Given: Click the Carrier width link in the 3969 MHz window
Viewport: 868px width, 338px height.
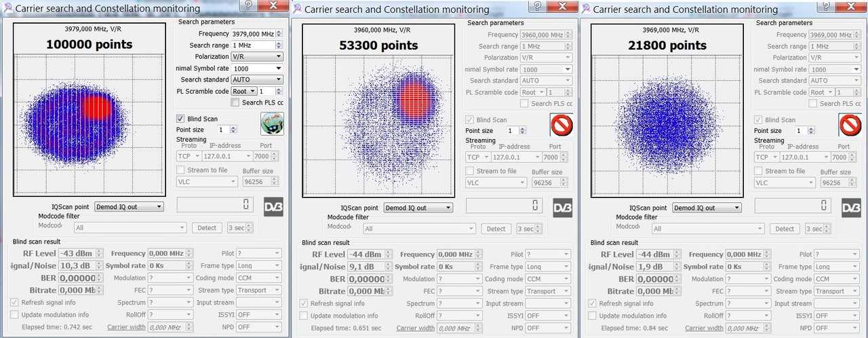Looking at the screenshot, I should 705,328.
